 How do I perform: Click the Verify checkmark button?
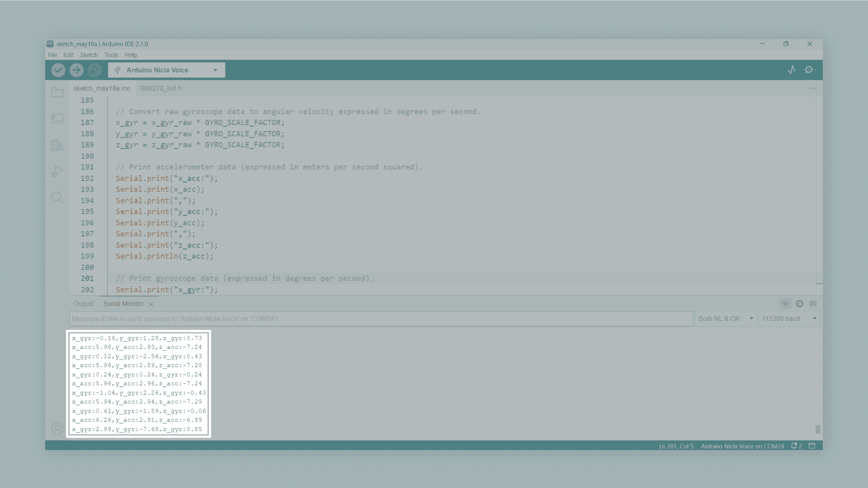tap(58, 70)
